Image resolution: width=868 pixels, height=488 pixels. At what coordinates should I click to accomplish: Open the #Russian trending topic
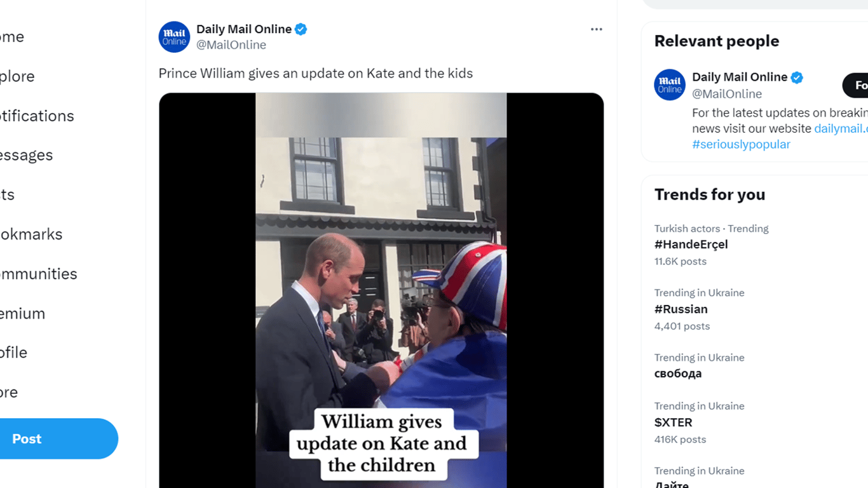click(x=681, y=309)
